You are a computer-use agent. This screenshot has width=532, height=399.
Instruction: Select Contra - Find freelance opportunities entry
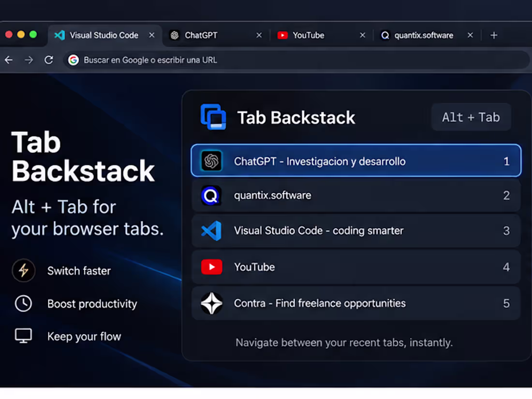[x=356, y=303]
